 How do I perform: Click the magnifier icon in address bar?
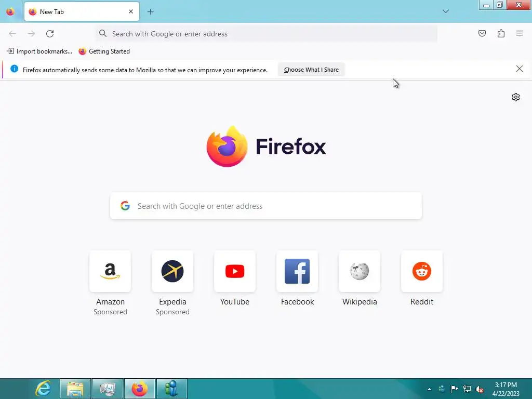[x=103, y=33]
